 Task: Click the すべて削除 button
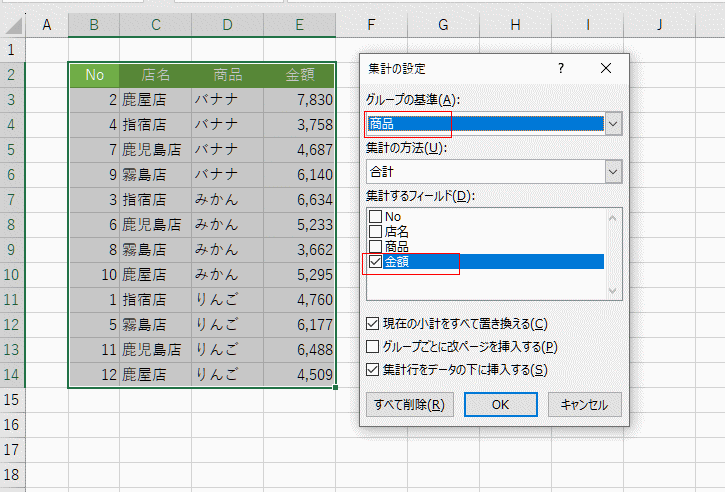[410, 405]
